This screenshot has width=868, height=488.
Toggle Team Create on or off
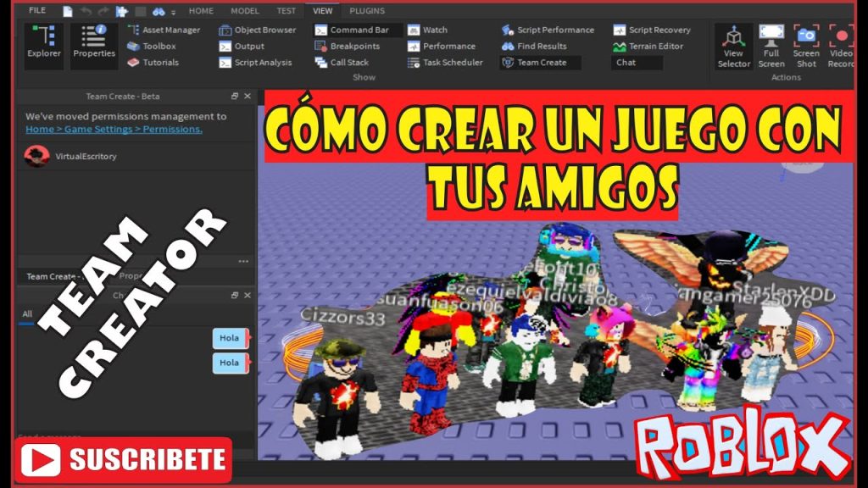click(538, 62)
